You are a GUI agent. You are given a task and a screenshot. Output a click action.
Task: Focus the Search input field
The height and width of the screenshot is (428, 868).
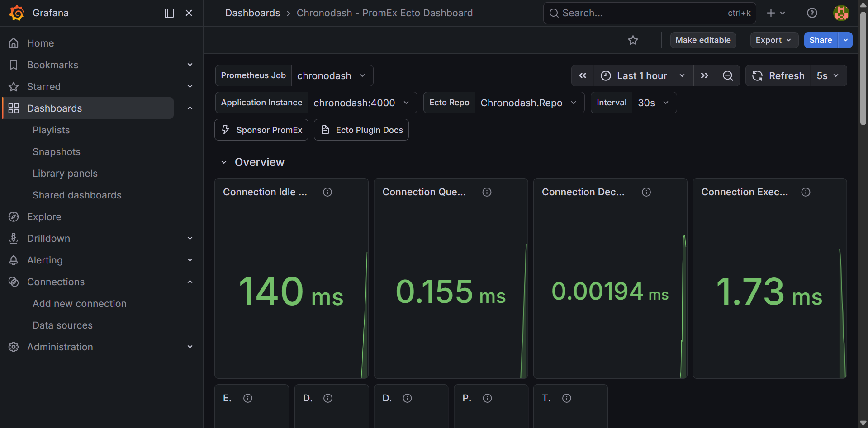pyautogui.click(x=650, y=13)
